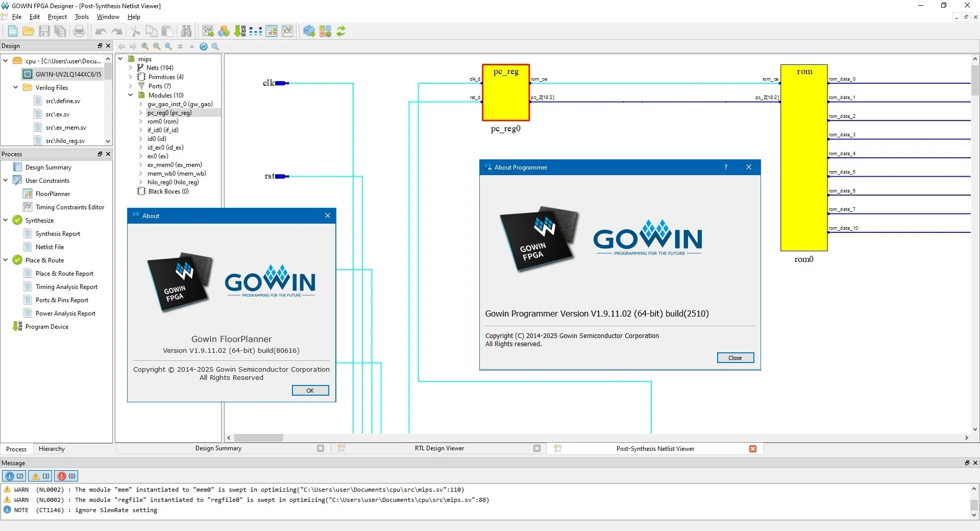Close the Post-Synthesis Netlist Viewer tab

click(x=753, y=449)
